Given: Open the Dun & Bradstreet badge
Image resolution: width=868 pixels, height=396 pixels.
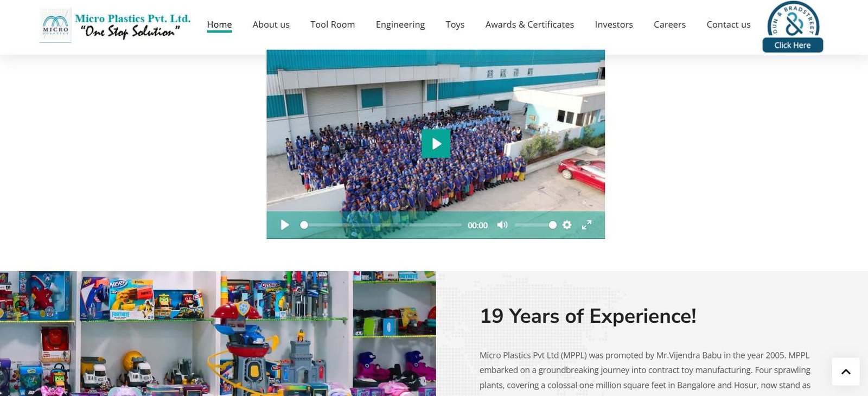Looking at the screenshot, I should 793,27.
